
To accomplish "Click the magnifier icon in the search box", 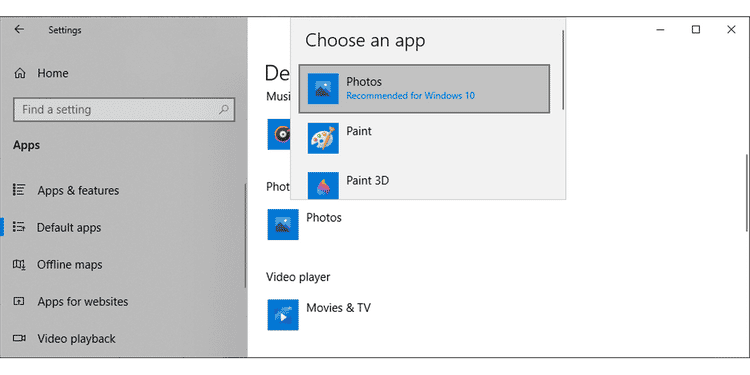I will point(223,110).
